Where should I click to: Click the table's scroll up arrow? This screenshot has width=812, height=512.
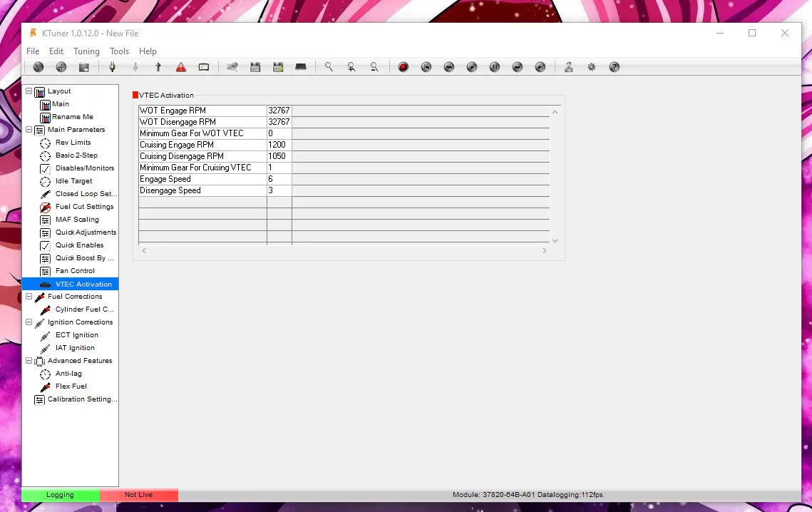point(555,111)
